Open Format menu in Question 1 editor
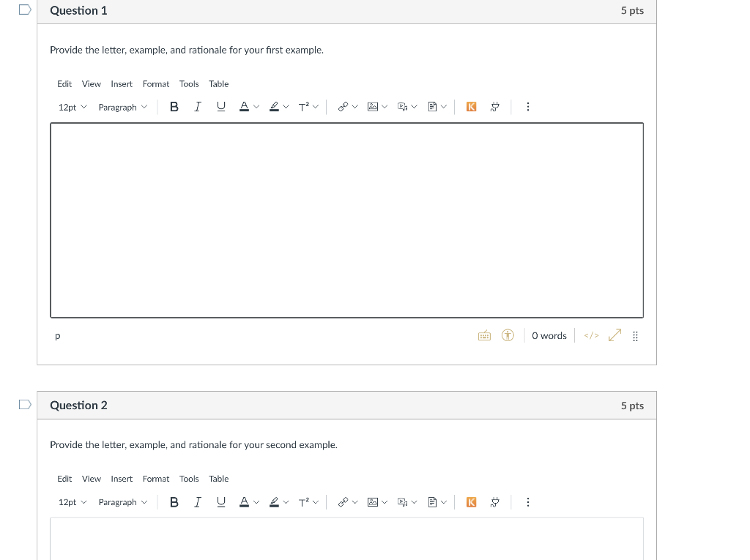Image resolution: width=750 pixels, height=560 pixels. pos(156,83)
